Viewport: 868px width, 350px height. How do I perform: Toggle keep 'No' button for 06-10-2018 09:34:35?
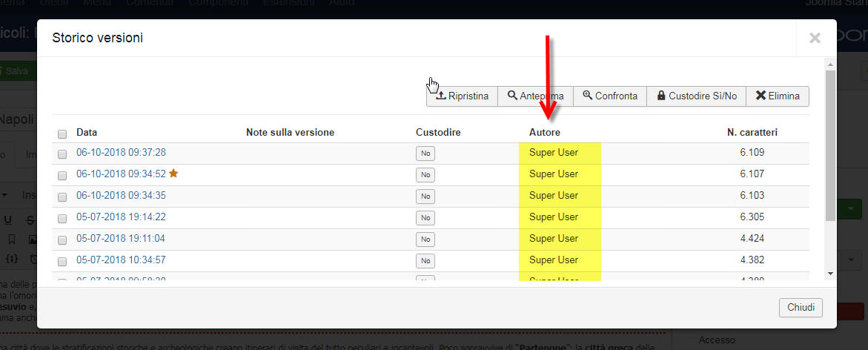click(425, 197)
